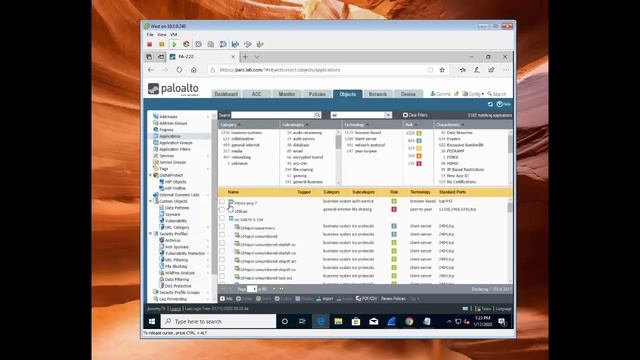640x360 pixels.
Task: Filter by the green risk 1 badge
Action: [418, 133]
